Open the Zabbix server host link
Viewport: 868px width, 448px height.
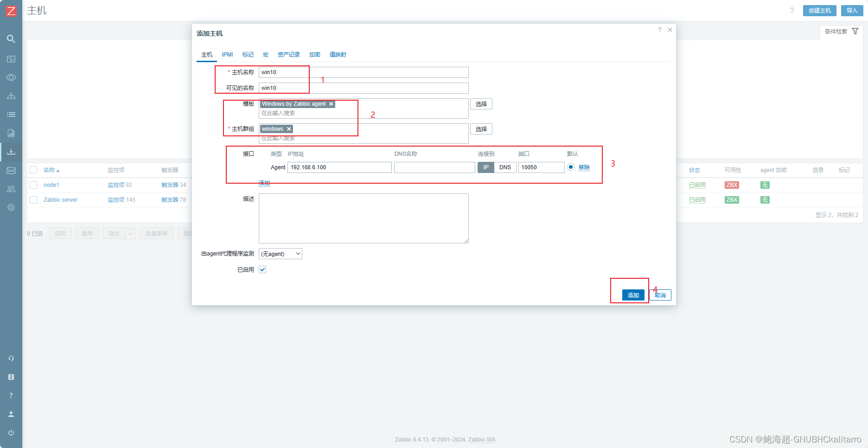coord(60,200)
